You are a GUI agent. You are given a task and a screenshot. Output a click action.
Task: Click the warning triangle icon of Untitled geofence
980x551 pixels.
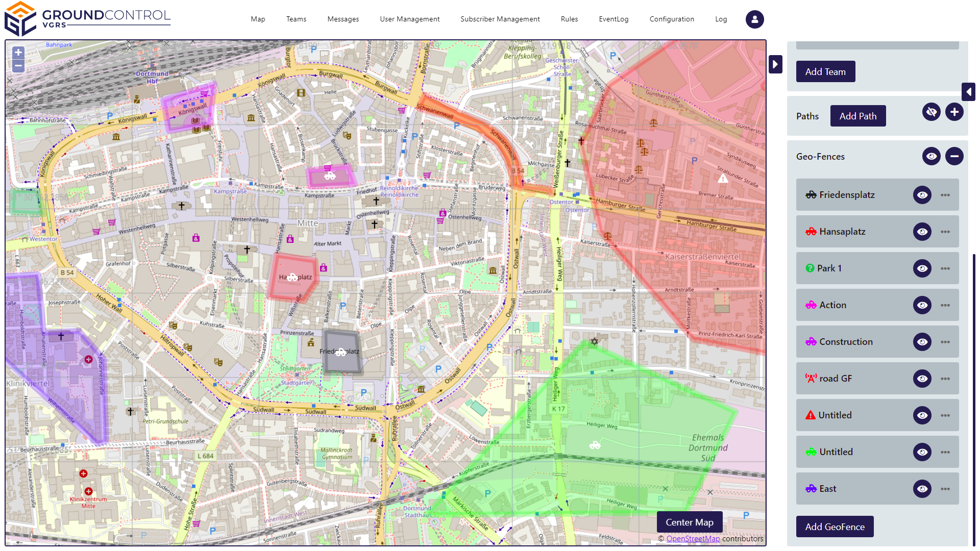[810, 415]
